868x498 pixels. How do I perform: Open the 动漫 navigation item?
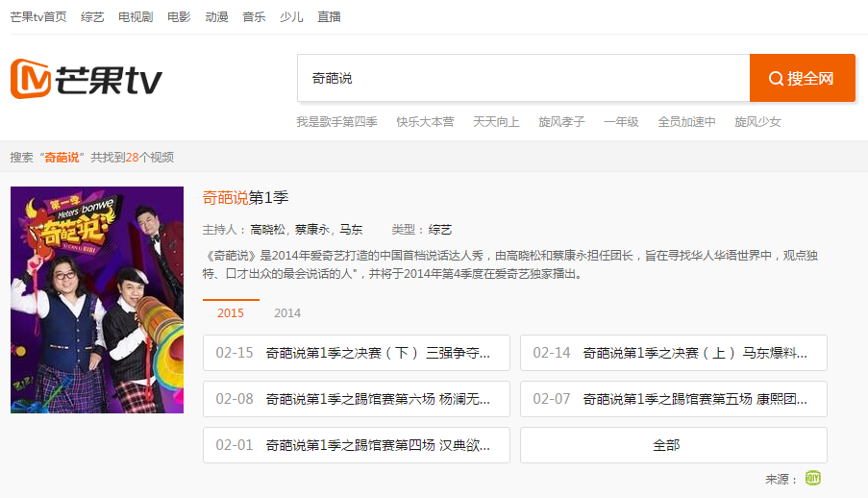216,17
